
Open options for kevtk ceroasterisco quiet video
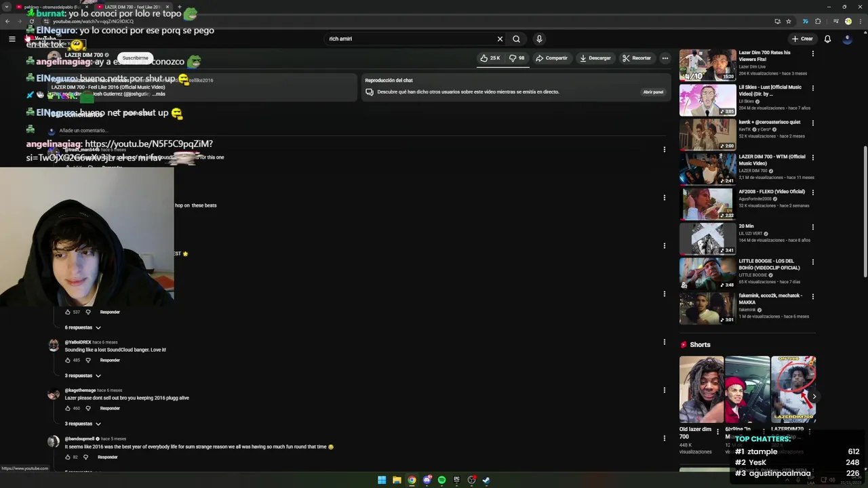812,123
